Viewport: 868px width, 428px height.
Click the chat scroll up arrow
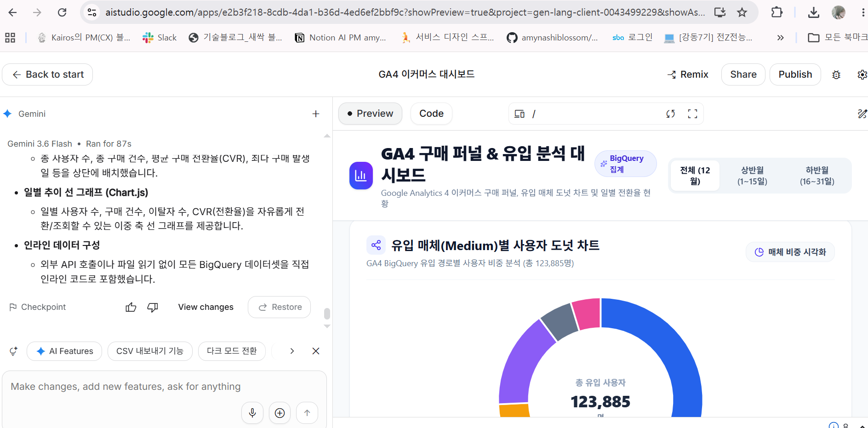327,136
